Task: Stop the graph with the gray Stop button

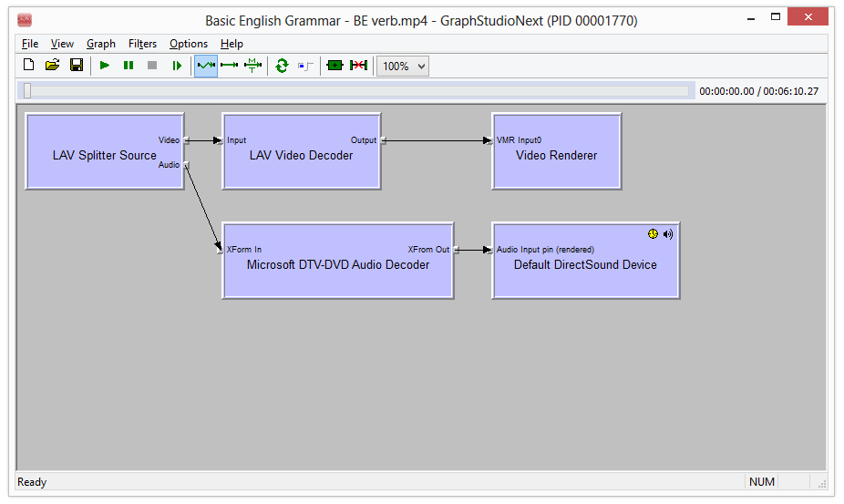Action: [152, 66]
